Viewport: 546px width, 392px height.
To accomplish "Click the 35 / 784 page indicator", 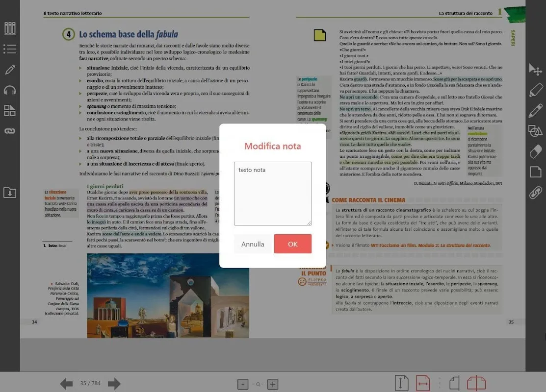I will [x=90, y=383].
